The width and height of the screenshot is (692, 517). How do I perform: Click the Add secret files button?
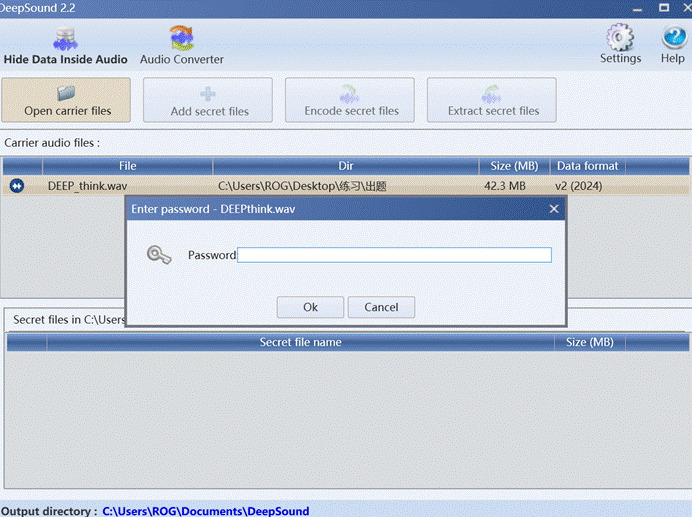208,100
